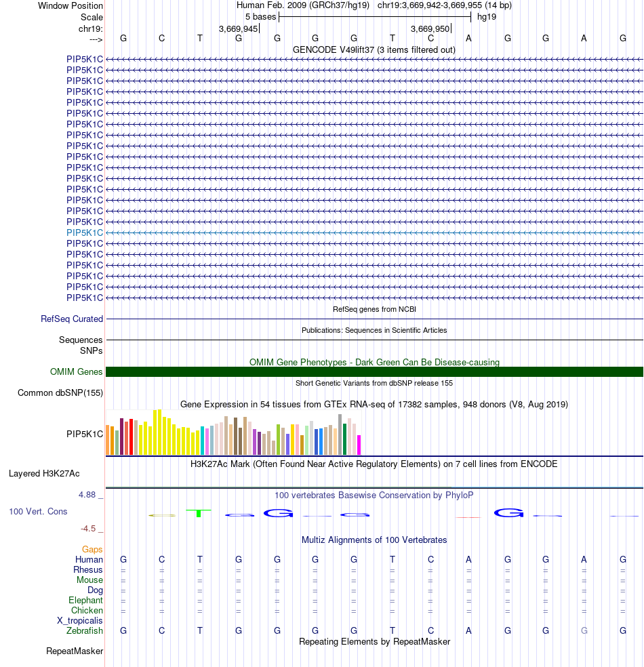Image resolution: width=644 pixels, height=667 pixels.
Task: Click the red negative PhyloP mark
Action: [x=468, y=517]
